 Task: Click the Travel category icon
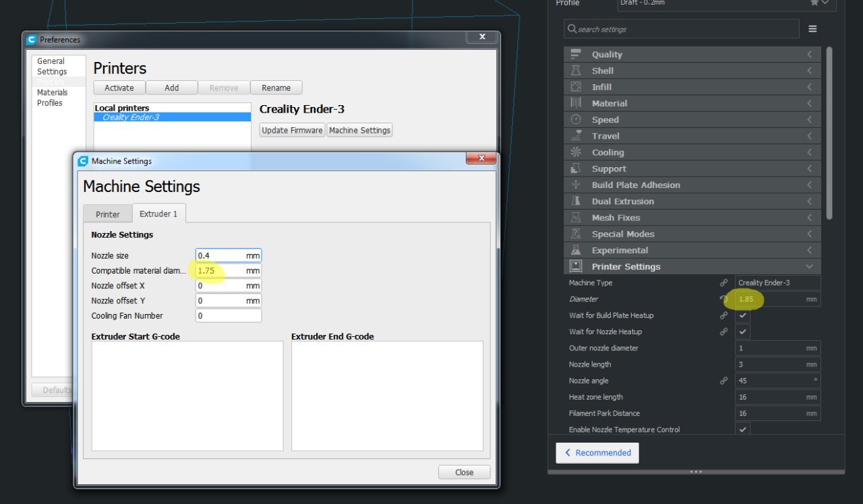[576, 136]
